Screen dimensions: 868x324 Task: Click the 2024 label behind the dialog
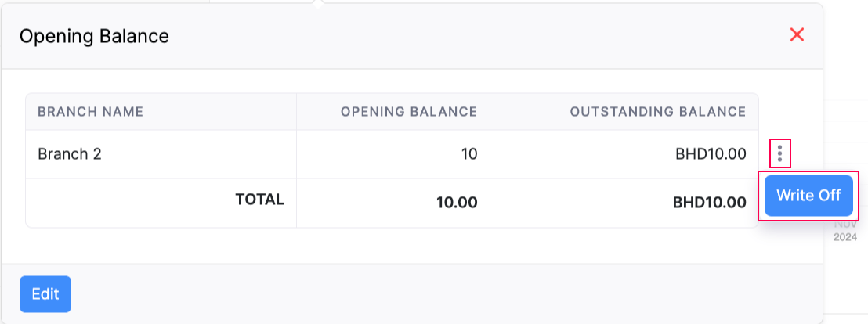(845, 236)
